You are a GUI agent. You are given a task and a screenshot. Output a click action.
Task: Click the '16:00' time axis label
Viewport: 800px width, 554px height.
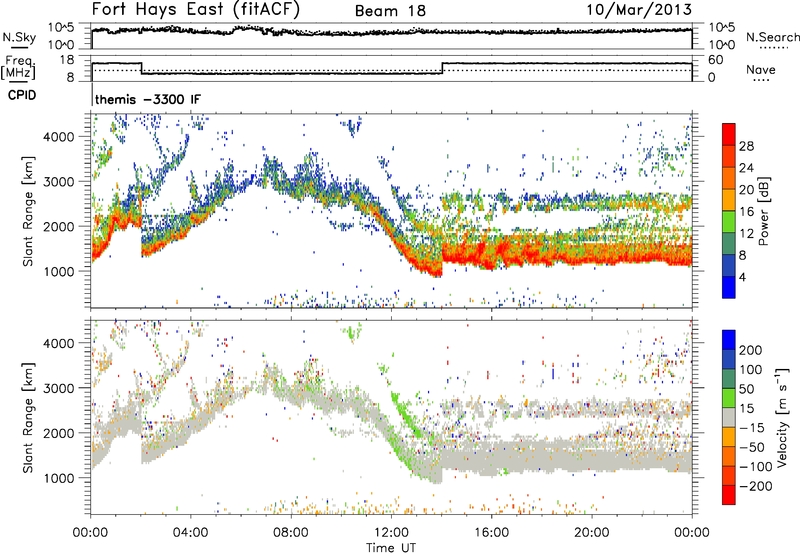[491, 533]
